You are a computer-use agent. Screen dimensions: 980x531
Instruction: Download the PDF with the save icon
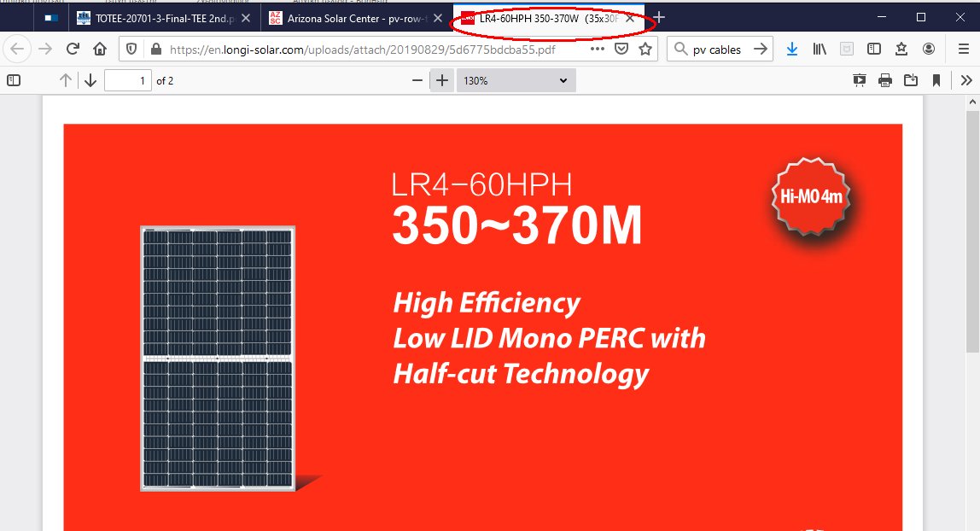[x=911, y=80]
